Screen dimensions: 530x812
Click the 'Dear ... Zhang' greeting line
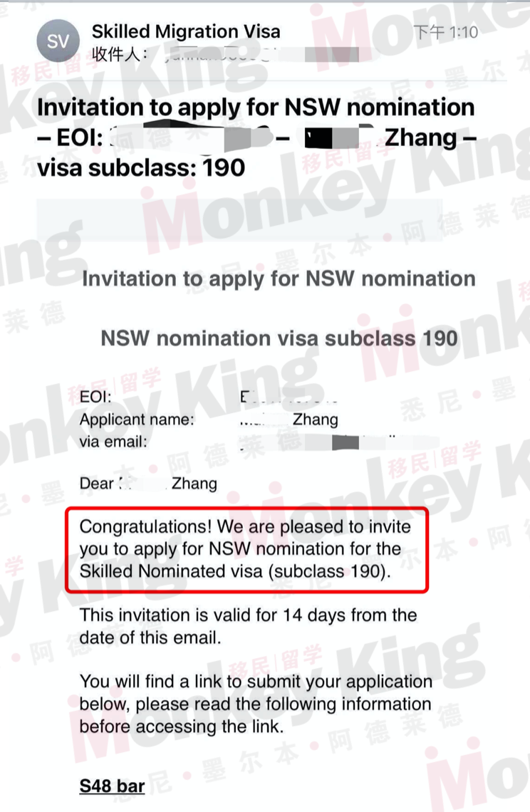click(x=148, y=484)
